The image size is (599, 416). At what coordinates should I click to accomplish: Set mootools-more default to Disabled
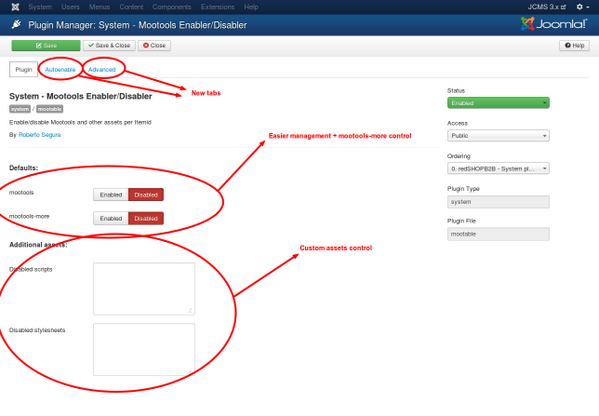[146, 219]
